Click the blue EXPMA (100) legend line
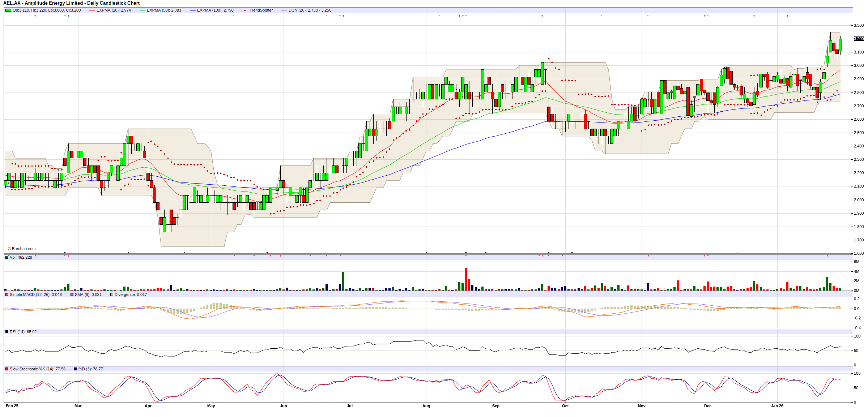Viewport: 868px width, 417px height. pyautogui.click(x=192, y=10)
